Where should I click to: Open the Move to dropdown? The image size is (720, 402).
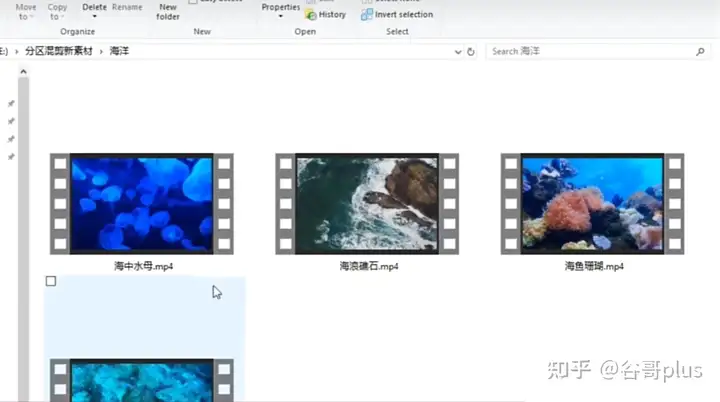(25, 12)
